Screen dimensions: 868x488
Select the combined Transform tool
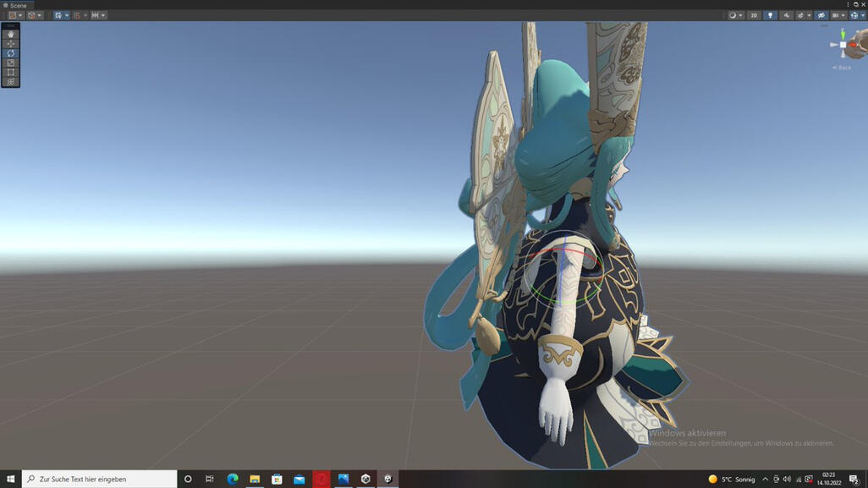[11, 82]
